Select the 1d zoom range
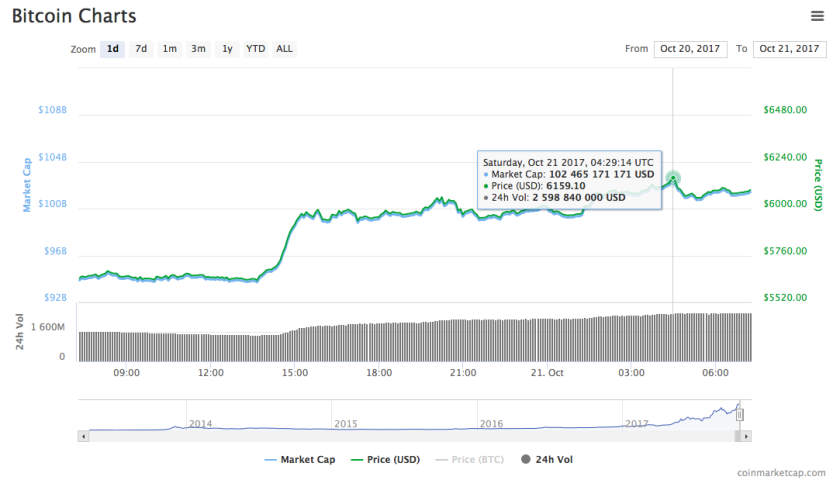 point(113,49)
